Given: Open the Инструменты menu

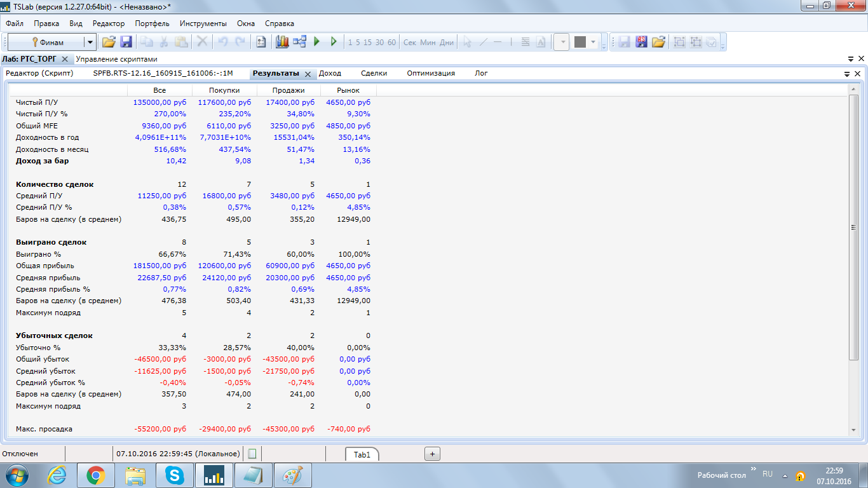Looking at the screenshot, I should (x=203, y=24).
